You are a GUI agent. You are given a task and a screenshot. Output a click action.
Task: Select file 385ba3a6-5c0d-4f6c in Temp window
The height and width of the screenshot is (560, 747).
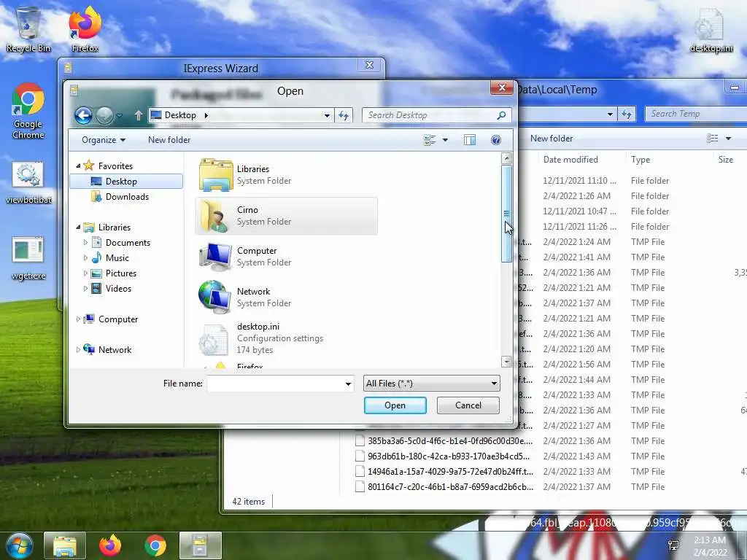(x=444, y=441)
